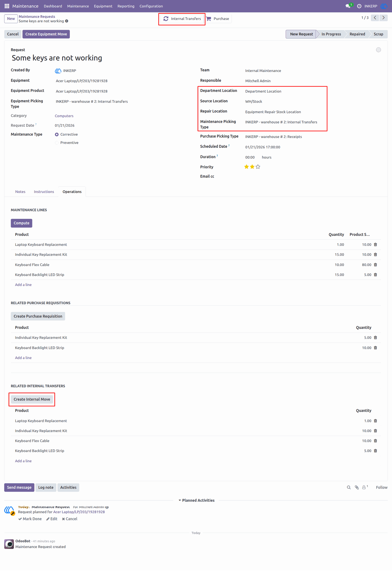This screenshot has height=571, width=392.
Task: Open the Internal Transfers smart button
Action: [x=182, y=19]
